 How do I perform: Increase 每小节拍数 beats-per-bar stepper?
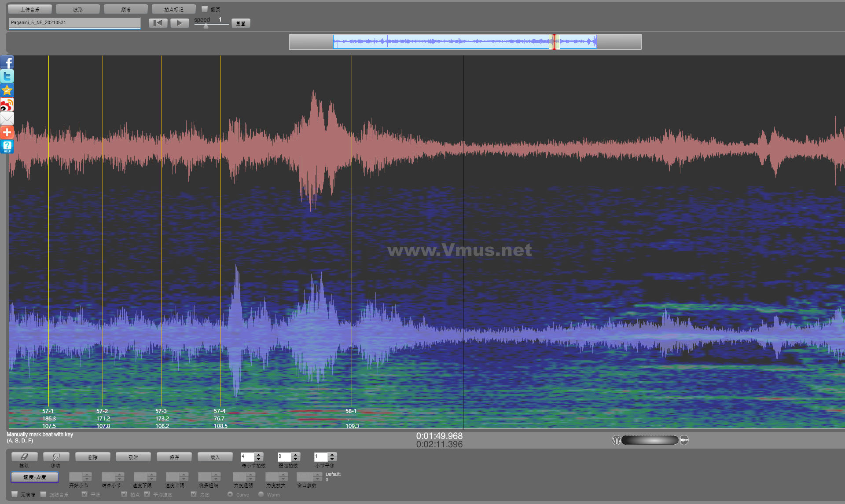[259, 454]
